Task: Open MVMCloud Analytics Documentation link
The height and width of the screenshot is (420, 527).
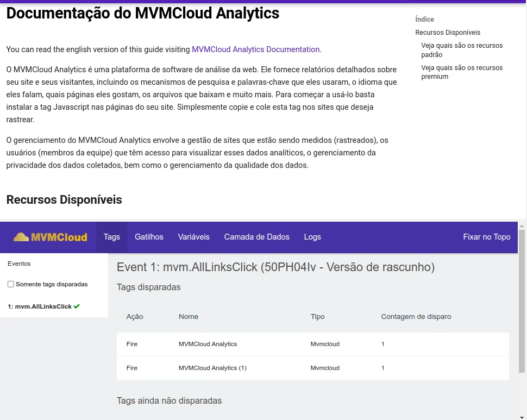Action: 255,49
